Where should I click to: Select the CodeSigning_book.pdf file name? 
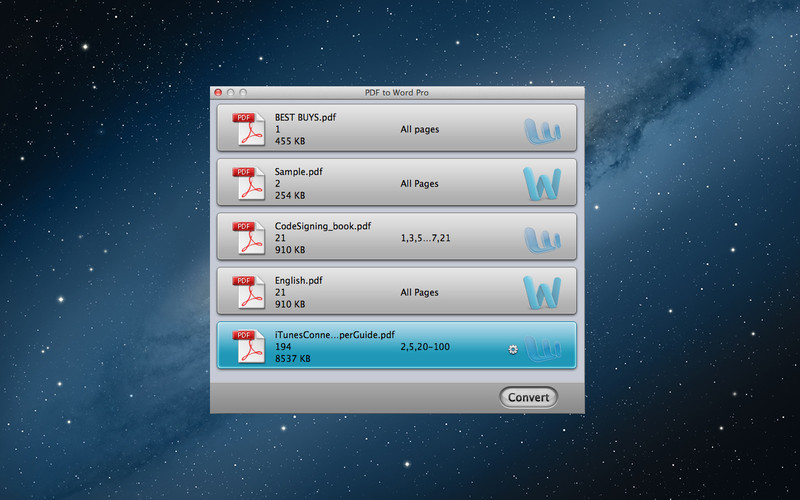[x=323, y=226]
